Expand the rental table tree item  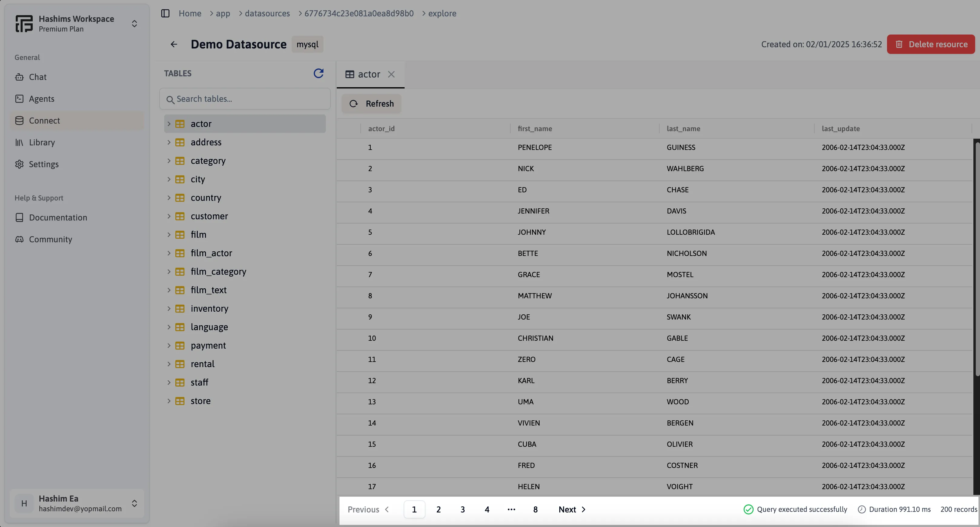[x=169, y=364]
